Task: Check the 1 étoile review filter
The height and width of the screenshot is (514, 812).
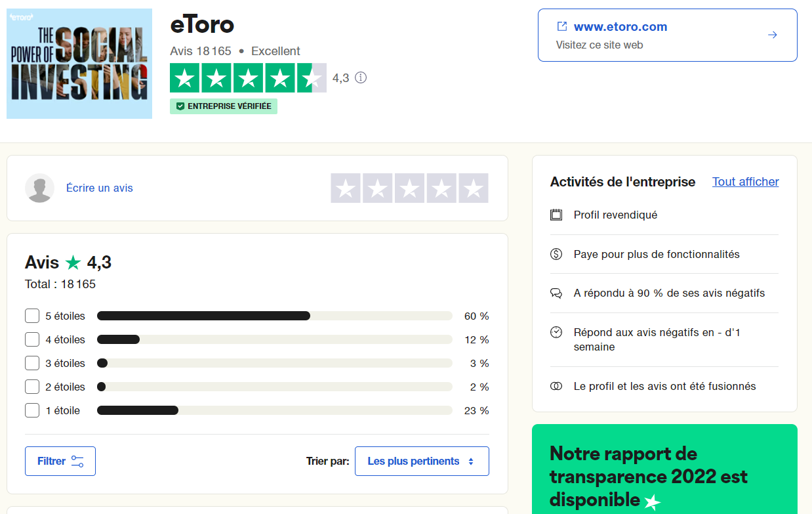Action: pos(31,410)
